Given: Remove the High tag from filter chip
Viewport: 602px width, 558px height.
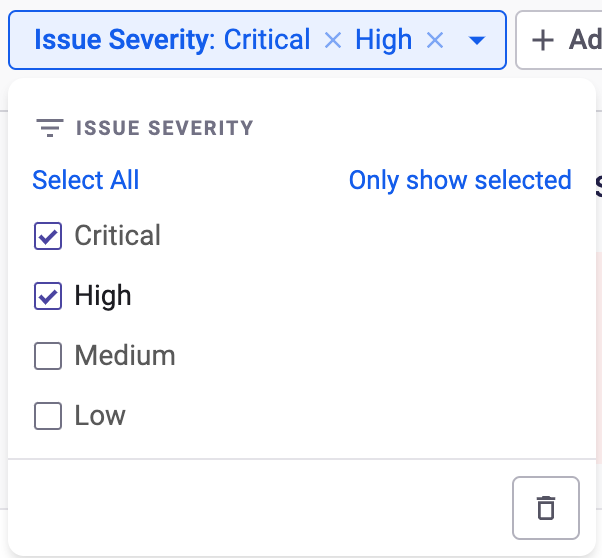Looking at the screenshot, I should pos(434,40).
